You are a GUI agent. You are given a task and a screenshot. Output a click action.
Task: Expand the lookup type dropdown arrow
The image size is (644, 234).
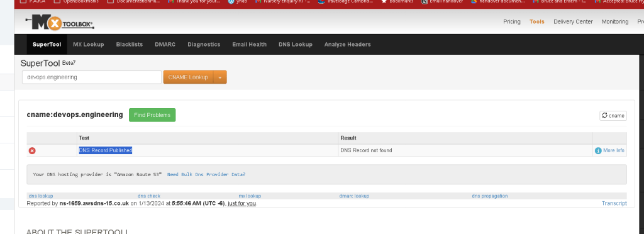click(220, 77)
